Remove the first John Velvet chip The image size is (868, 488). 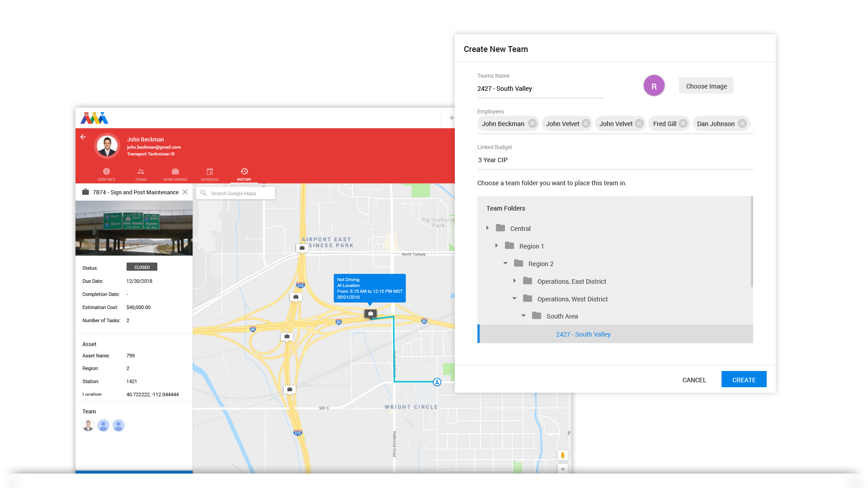pyautogui.click(x=586, y=124)
